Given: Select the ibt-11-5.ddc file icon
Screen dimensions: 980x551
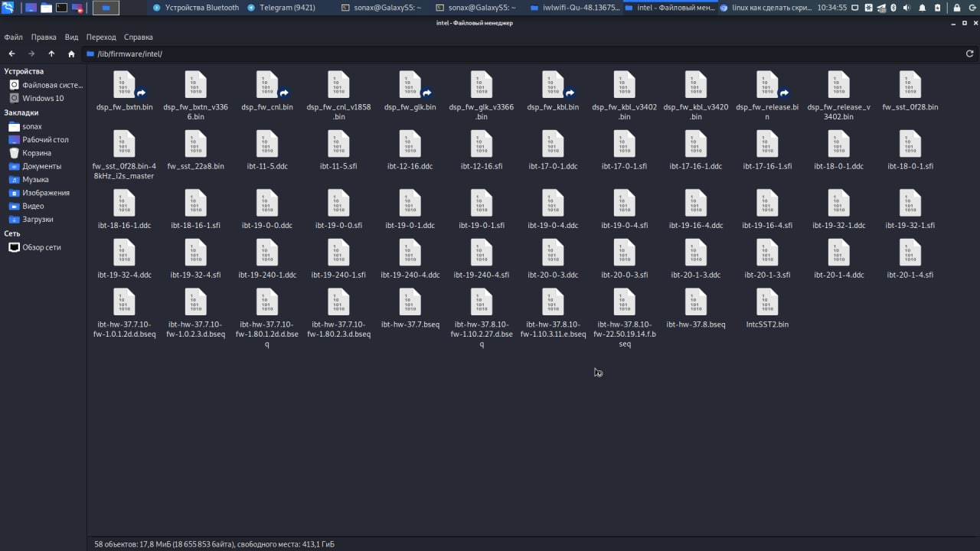Looking at the screenshot, I should (267, 144).
